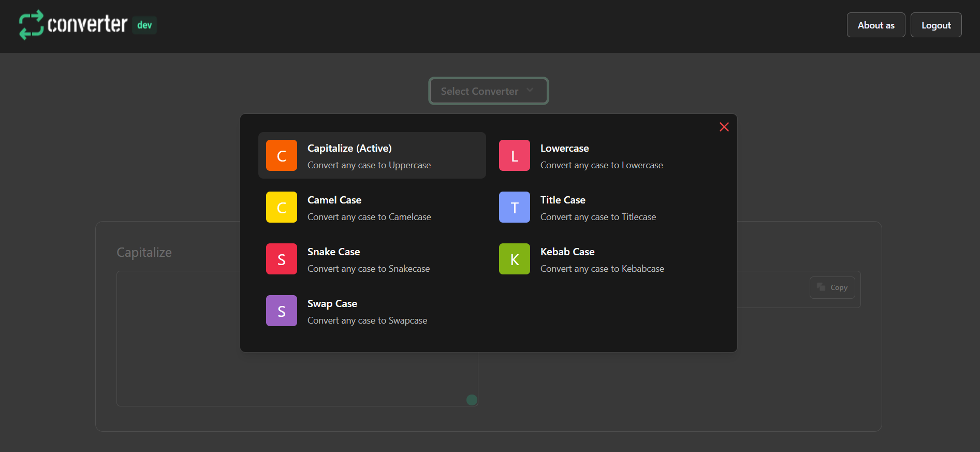Click the Capitalize panel heading
Screen dimensions: 980x452
pyautogui.click(x=144, y=253)
